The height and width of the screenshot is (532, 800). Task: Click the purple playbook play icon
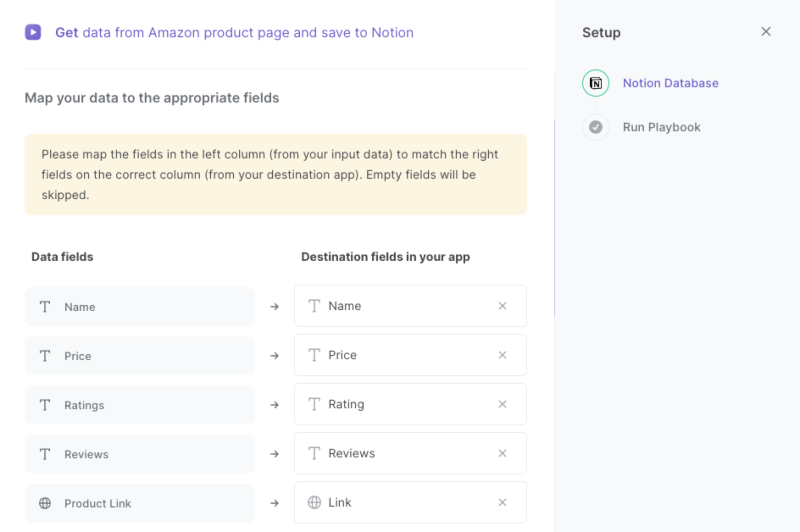[33, 32]
